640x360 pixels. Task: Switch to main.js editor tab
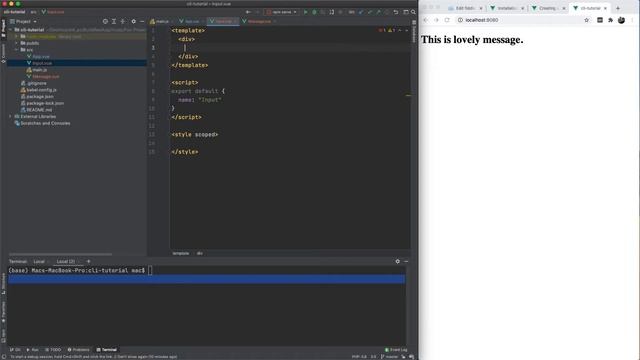(x=160, y=21)
